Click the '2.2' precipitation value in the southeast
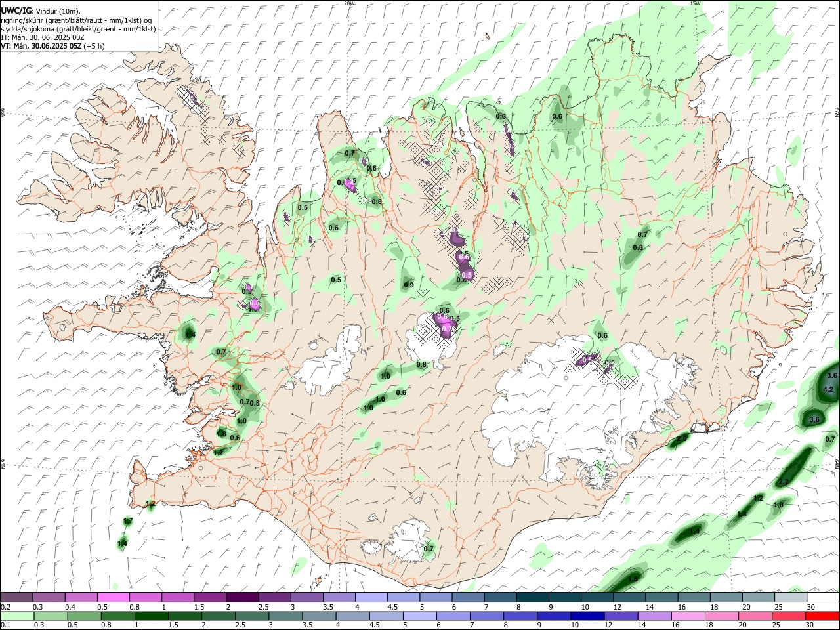The image size is (840, 630). (x=783, y=482)
